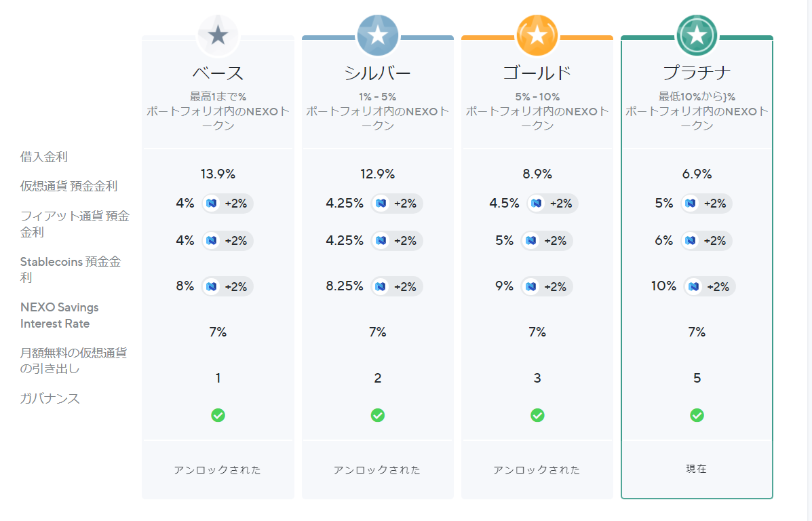
Task: Click NEXO token badge beside Base 8% rate
Action: pos(227,286)
